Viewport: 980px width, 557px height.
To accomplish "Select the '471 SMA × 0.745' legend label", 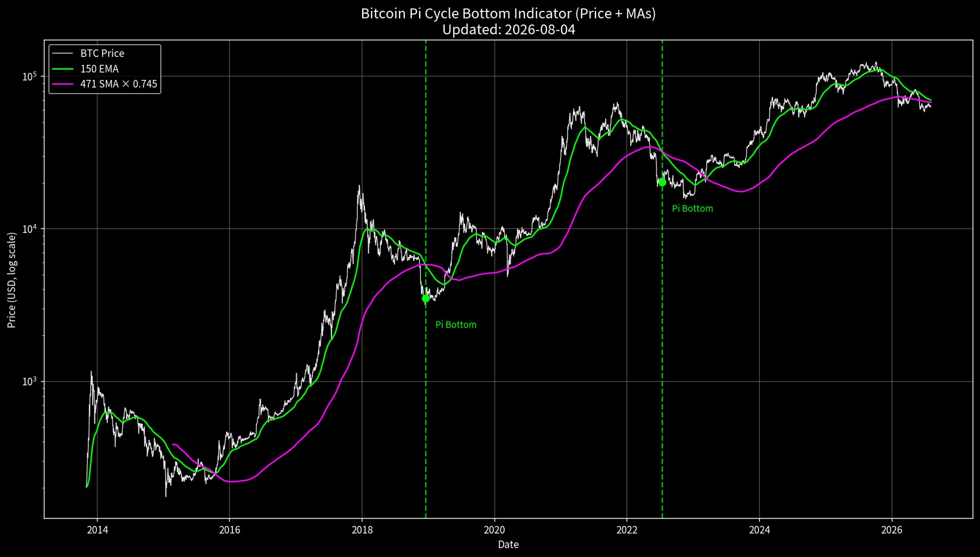I will pyautogui.click(x=119, y=84).
